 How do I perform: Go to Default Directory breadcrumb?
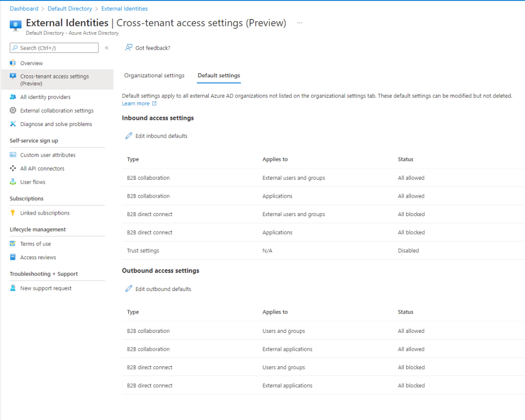[x=70, y=9]
